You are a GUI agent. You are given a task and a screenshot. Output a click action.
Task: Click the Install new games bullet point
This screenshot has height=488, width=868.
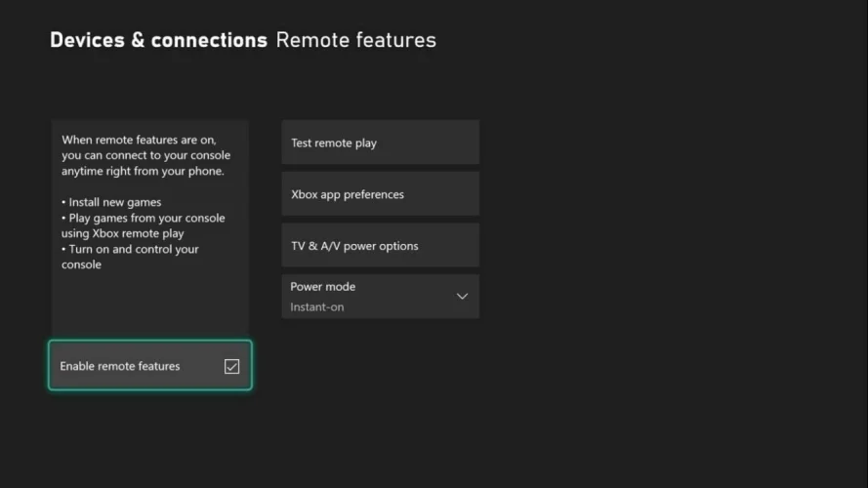[x=111, y=202]
